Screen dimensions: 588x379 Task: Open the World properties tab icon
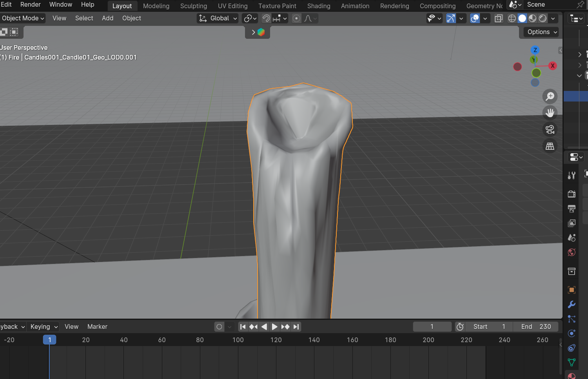(x=572, y=252)
